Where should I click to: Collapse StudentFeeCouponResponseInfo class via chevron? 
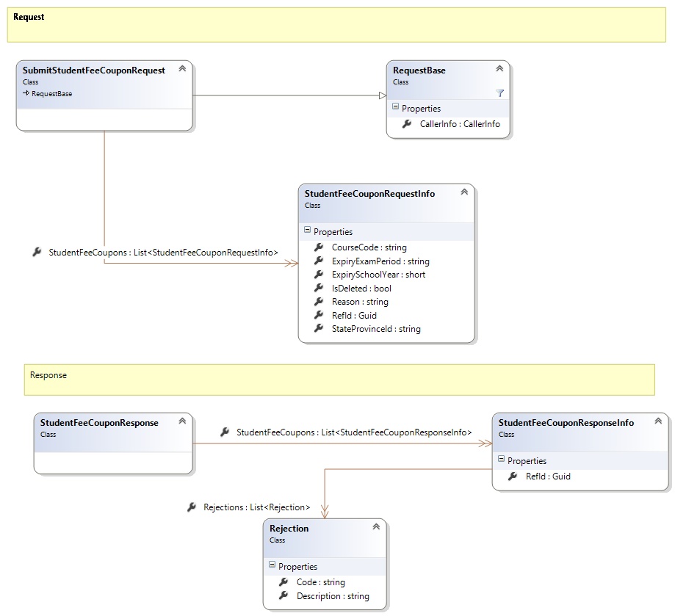coord(658,421)
